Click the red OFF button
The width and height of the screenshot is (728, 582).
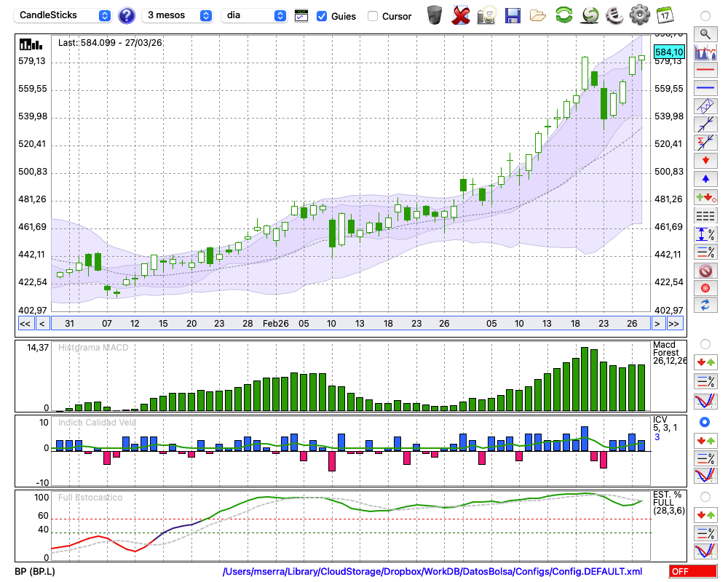pyautogui.click(x=692, y=571)
